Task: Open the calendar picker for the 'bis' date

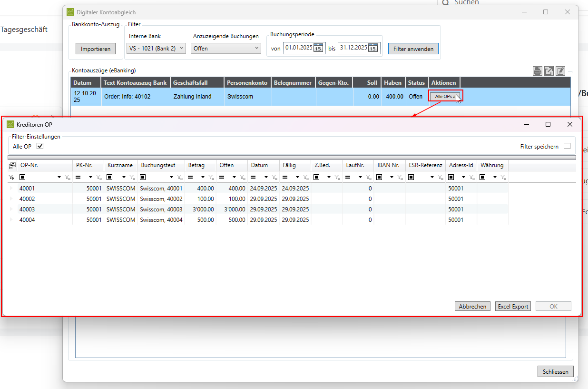Action: click(373, 48)
